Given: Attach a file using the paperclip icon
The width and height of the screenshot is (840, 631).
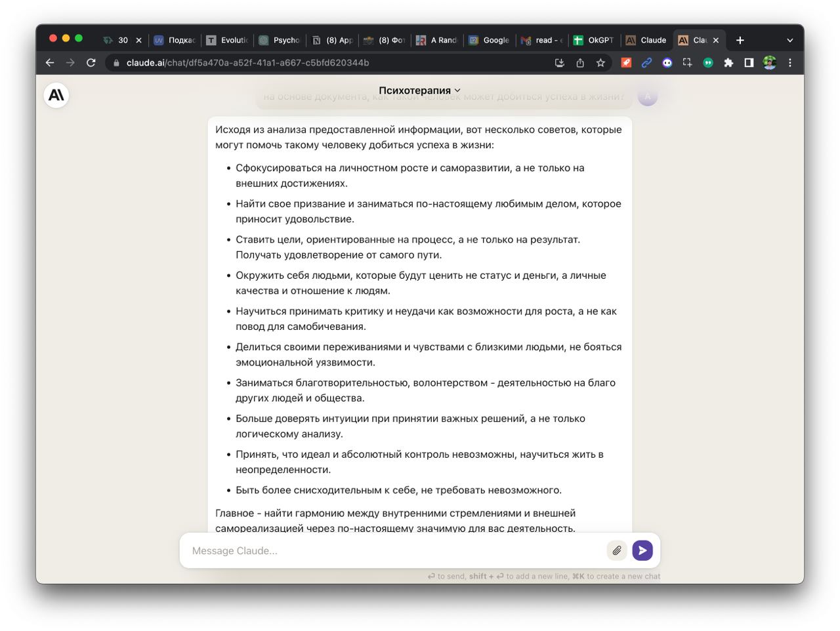Looking at the screenshot, I should pyautogui.click(x=617, y=550).
